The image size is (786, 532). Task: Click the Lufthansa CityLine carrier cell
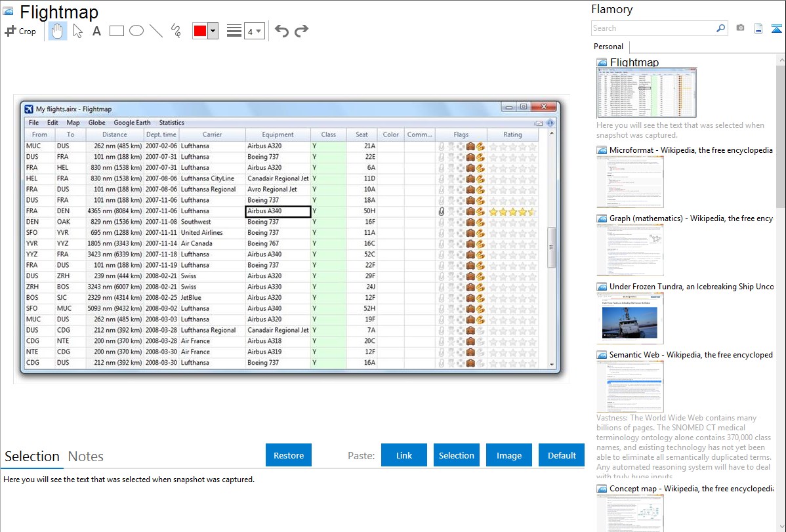(212, 178)
